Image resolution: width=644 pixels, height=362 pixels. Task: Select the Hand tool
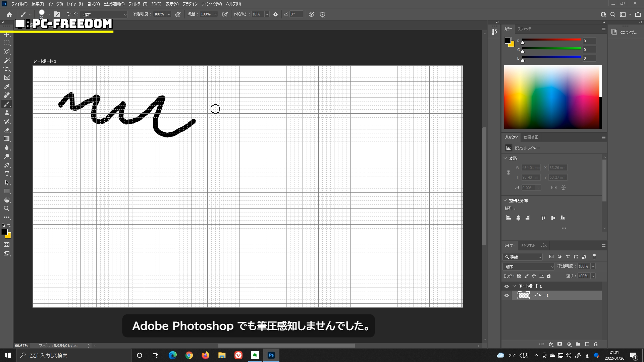[x=7, y=200]
